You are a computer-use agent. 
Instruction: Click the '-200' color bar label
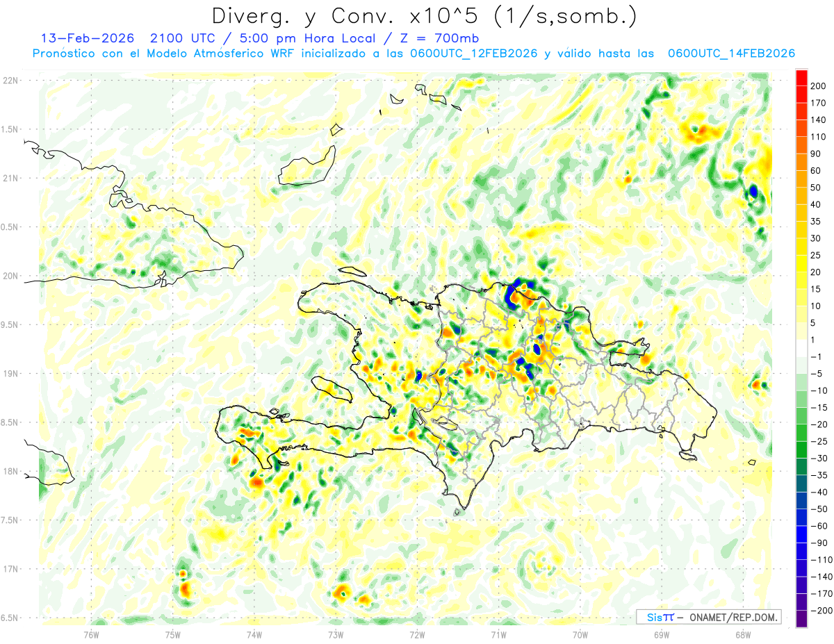click(822, 611)
